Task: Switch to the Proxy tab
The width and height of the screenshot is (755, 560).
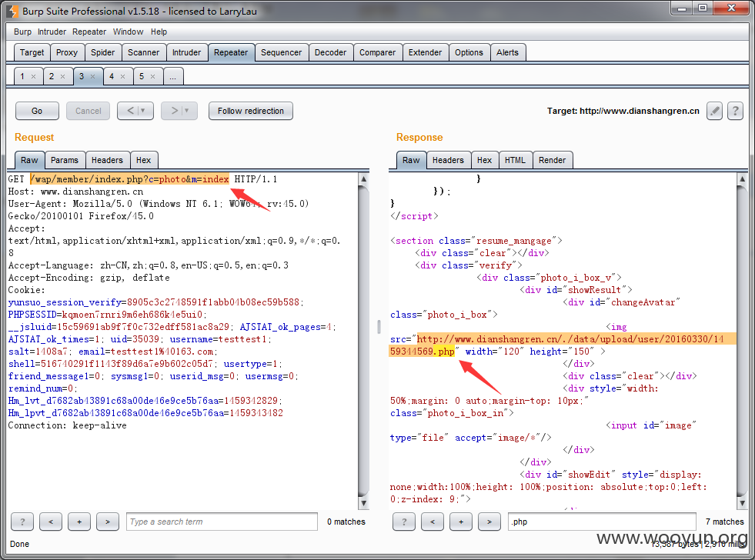Action: tap(67, 52)
